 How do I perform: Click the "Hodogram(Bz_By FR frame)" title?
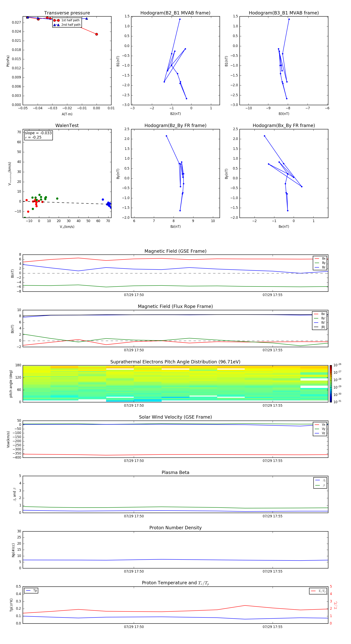click(175, 125)
